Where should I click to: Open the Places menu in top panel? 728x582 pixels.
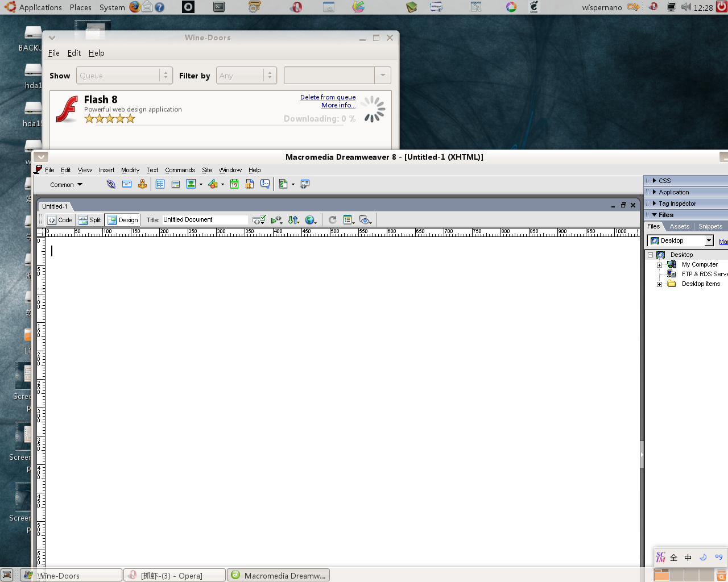click(x=81, y=7)
